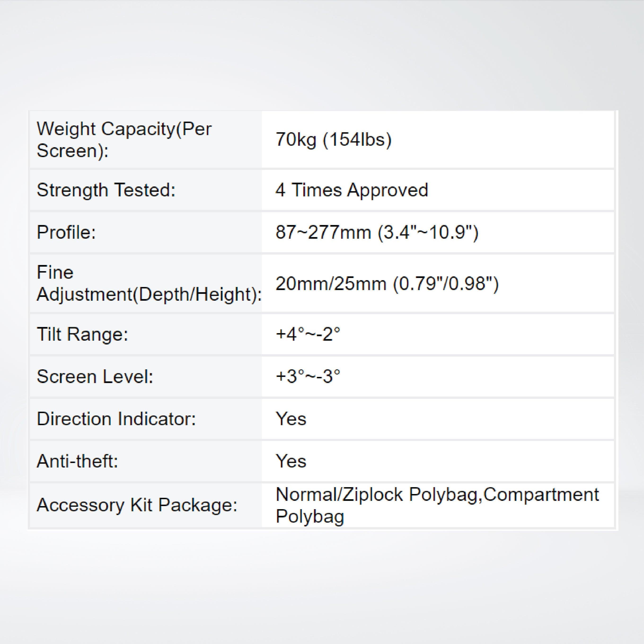Click the 'Profile:' row label

point(66,232)
